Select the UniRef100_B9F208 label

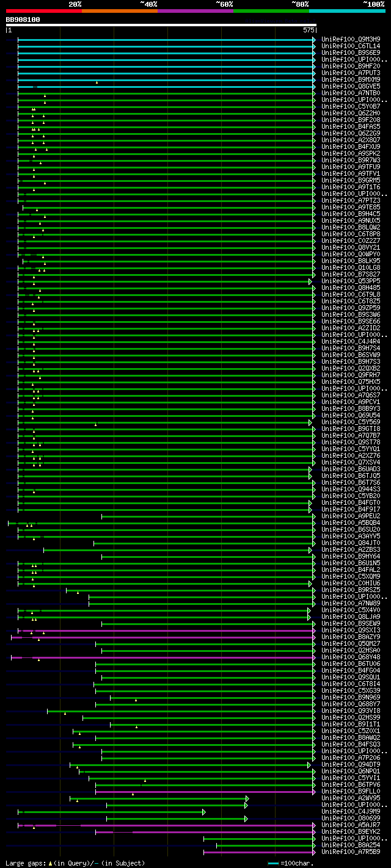pos(351,120)
